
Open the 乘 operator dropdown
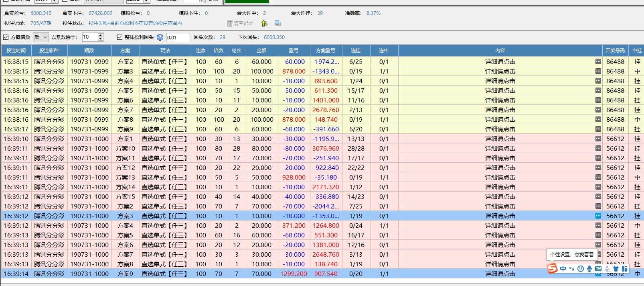(41, 37)
